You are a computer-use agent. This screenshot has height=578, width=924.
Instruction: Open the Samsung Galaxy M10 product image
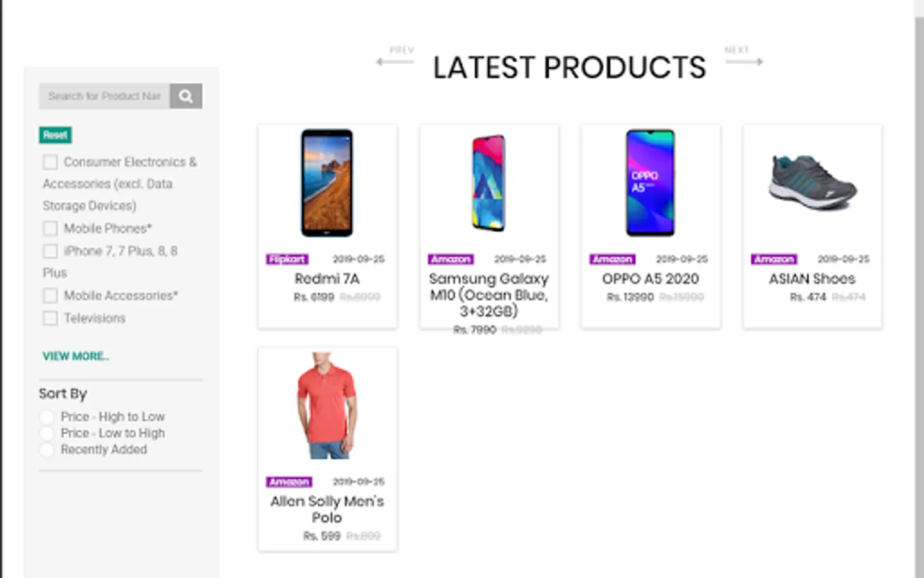(489, 183)
